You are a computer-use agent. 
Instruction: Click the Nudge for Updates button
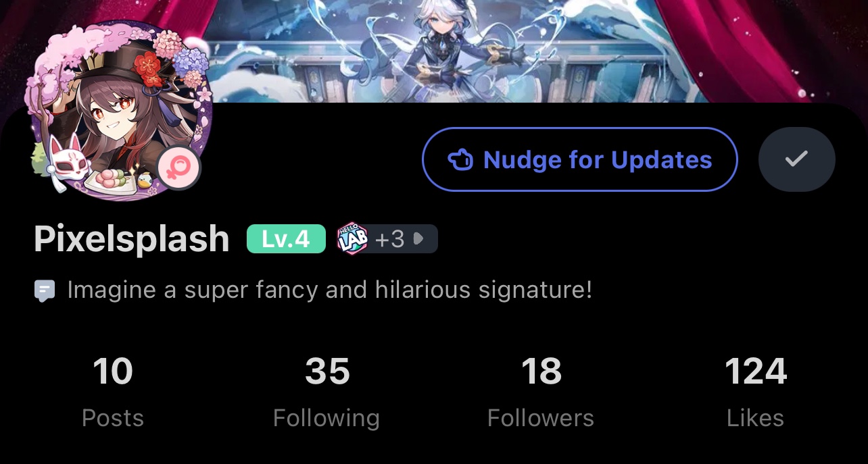(579, 159)
